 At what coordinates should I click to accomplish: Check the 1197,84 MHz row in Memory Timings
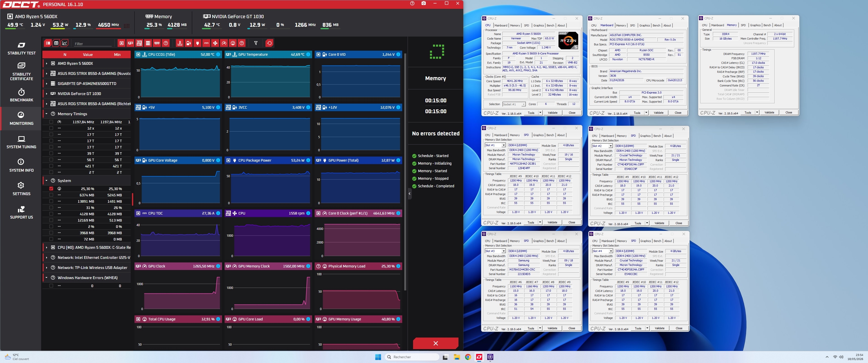click(x=51, y=122)
